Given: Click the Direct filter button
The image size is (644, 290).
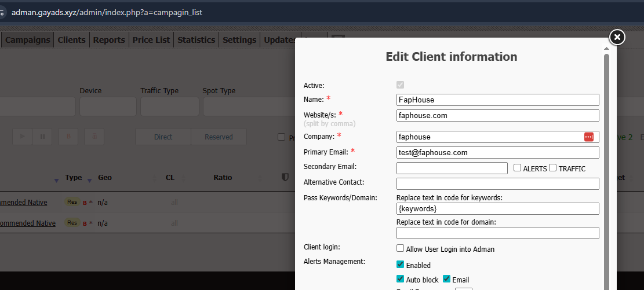Looking at the screenshot, I should pyautogui.click(x=163, y=137).
